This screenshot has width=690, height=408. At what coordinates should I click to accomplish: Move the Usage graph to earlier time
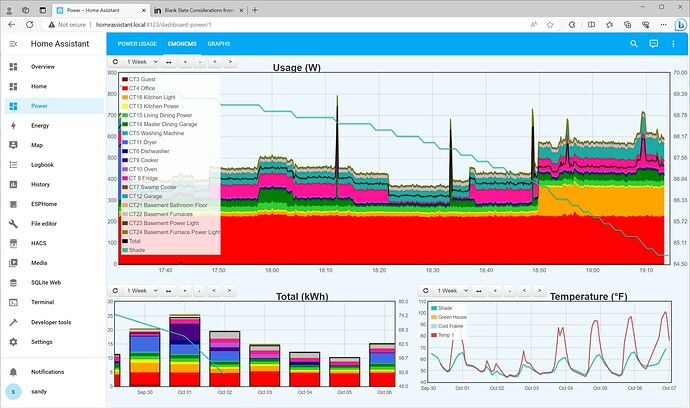coord(215,62)
